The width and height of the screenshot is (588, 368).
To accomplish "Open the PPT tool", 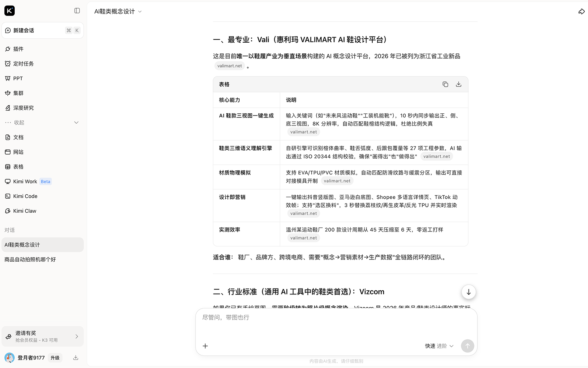I will pyautogui.click(x=43, y=78).
